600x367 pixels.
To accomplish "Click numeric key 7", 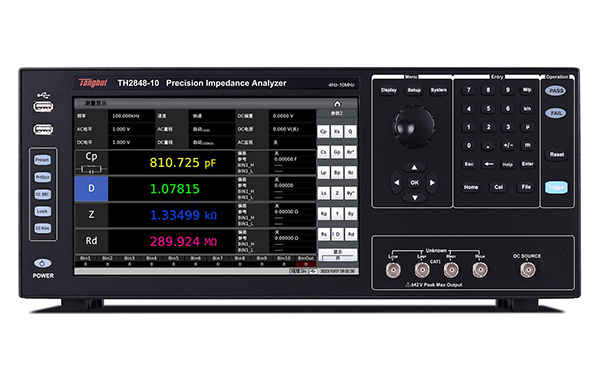I will tap(469, 90).
